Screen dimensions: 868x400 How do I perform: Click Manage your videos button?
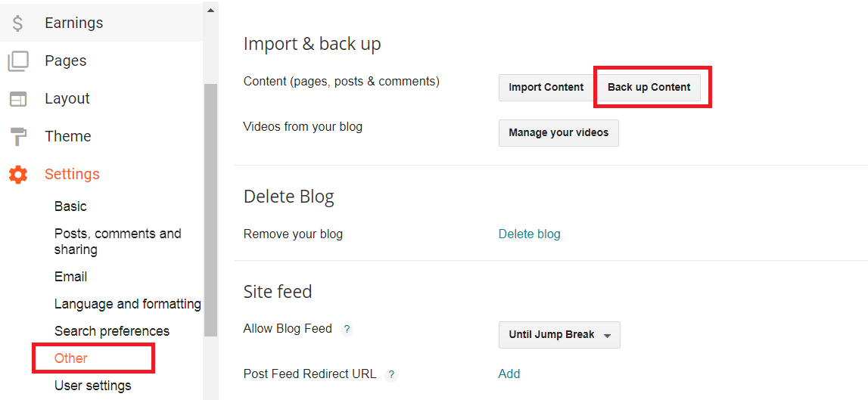point(558,133)
